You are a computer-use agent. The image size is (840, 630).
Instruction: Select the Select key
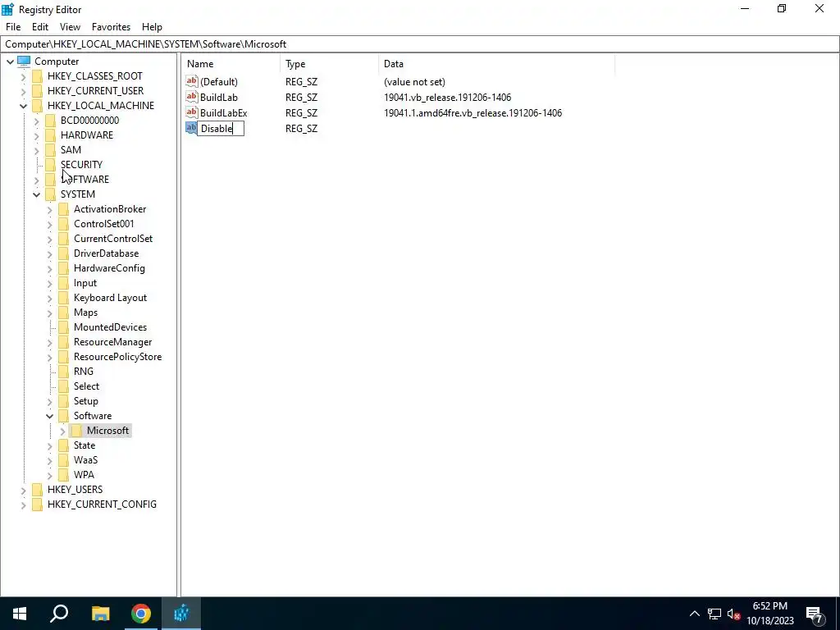pyautogui.click(x=86, y=386)
